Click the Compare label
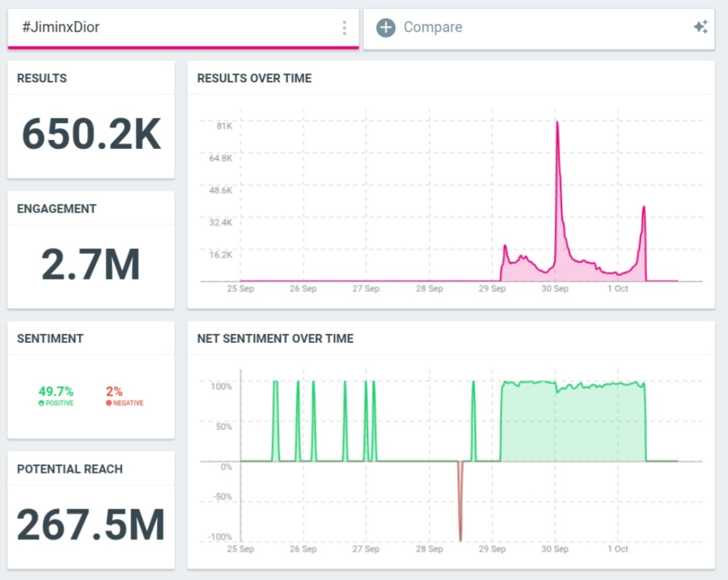The height and width of the screenshot is (580, 728). click(433, 28)
